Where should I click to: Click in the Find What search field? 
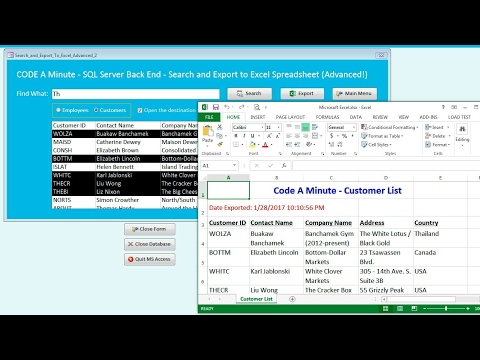[136, 94]
